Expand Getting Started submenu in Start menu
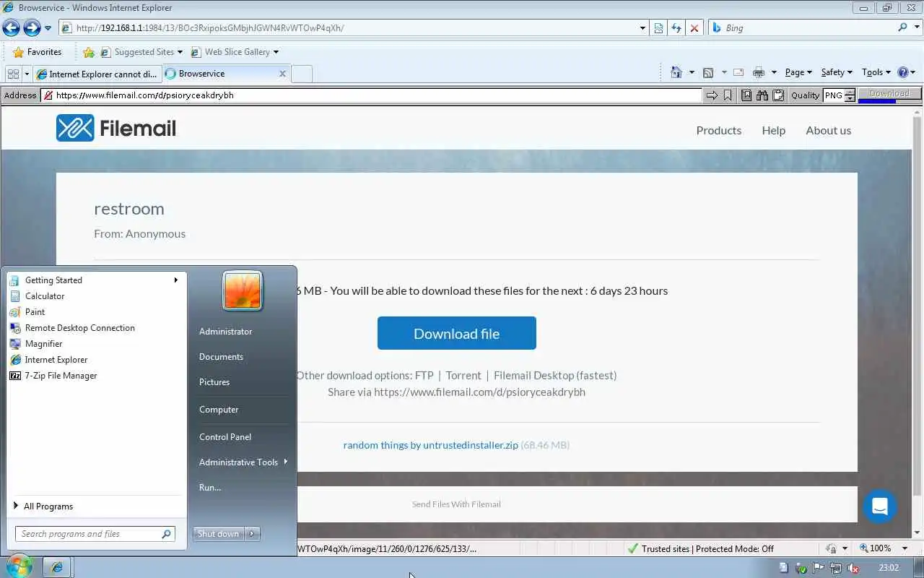 pyautogui.click(x=96, y=280)
